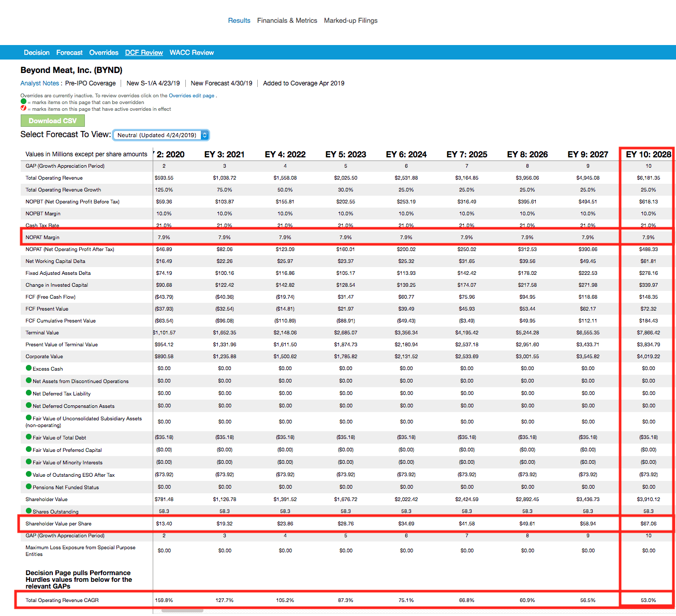The height and width of the screenshot is (616, 676).
Task: Click the $6,181.35 total operating revenue cell
Action: coord(649,178)
